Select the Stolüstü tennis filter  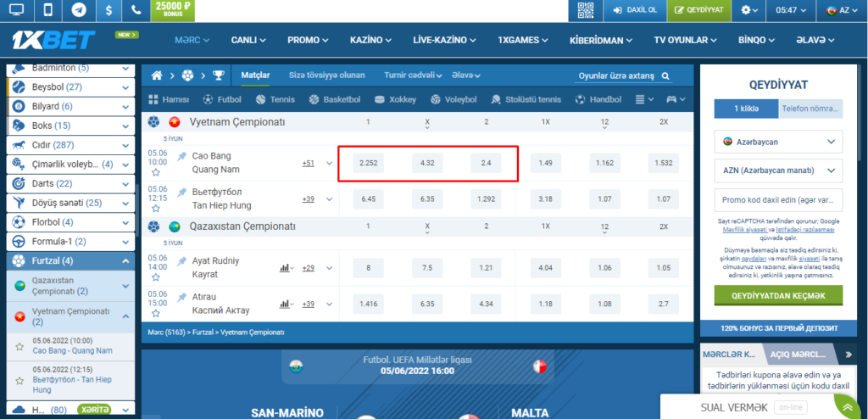526,99
